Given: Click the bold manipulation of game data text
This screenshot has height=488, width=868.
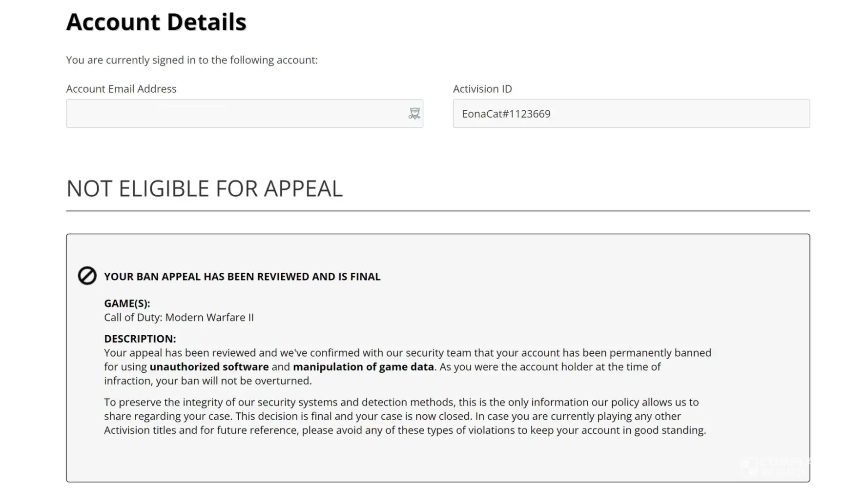Looking at the screenshot, I should pos(363,367).
